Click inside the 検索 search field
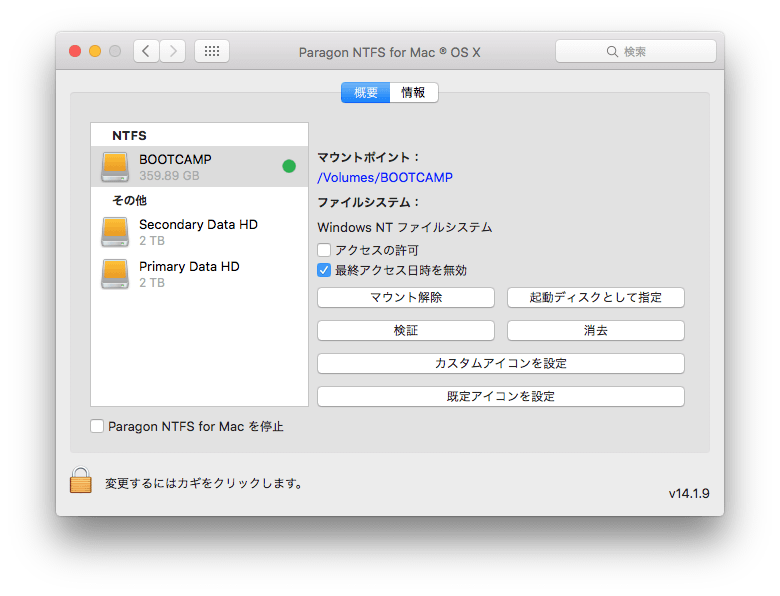The height and width of the screenshot is (596, 780). point(636,51)
